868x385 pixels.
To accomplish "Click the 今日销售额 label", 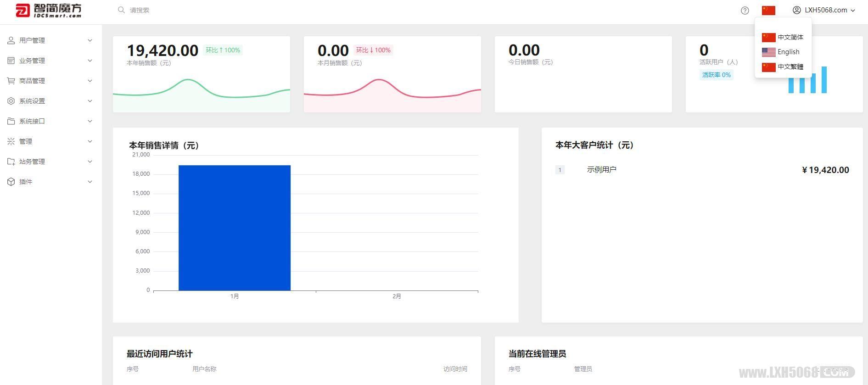I will point(531,62).
